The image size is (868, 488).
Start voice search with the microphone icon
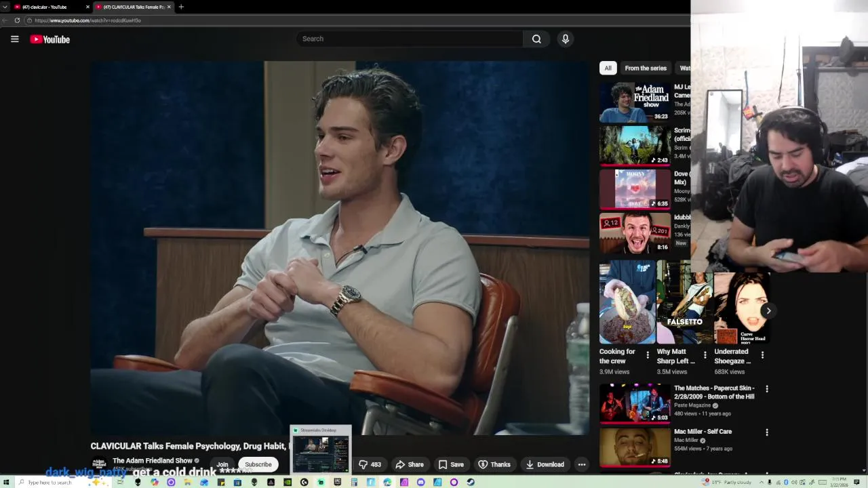(x=565, y=39)
